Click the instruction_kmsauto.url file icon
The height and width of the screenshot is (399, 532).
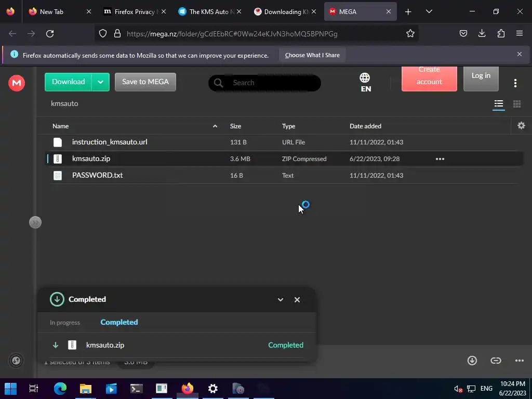point(58,142)
